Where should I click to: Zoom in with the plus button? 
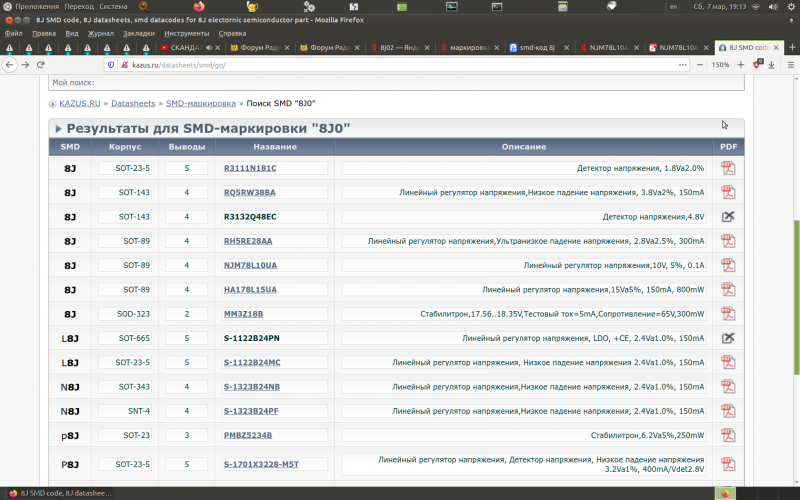pyautogui.click(x=741, y=65)
